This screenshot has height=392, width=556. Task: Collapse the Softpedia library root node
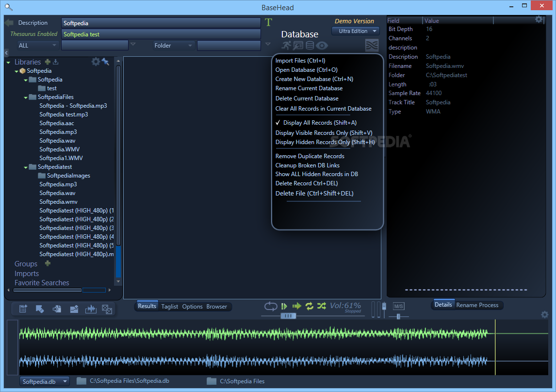(16, 71)
